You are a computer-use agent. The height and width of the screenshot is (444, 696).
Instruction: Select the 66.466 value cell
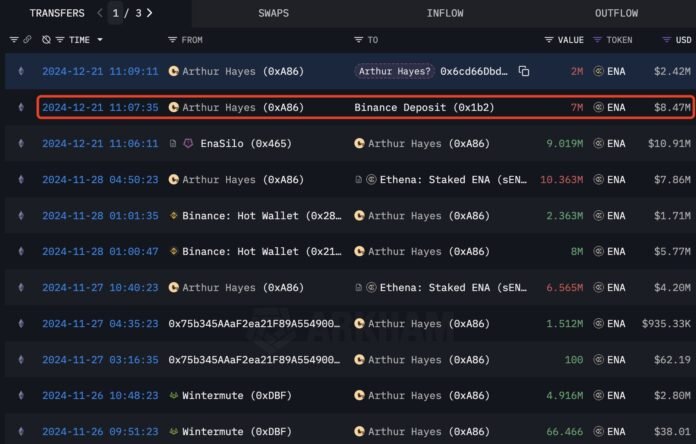(x=565, y=432)
